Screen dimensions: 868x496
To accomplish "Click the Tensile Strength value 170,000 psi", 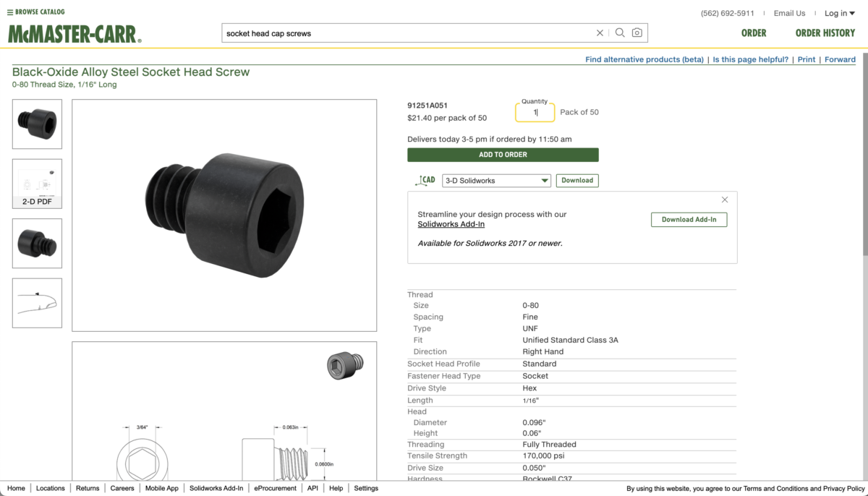I will coord(543,456).
